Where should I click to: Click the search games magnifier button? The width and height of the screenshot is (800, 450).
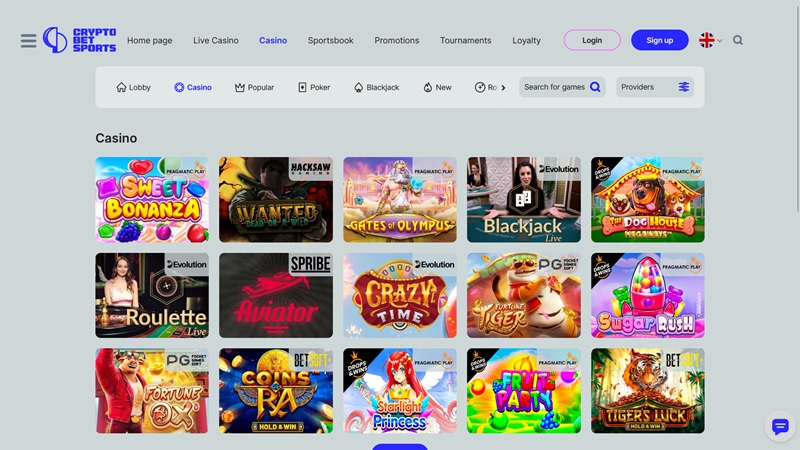click(x=595, y=87)
